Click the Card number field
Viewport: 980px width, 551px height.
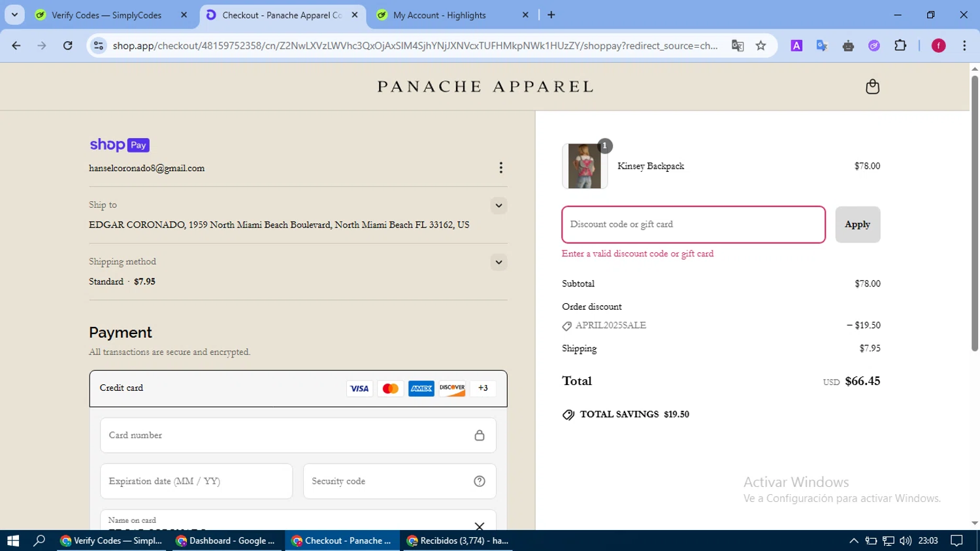(x=298, y=435)
